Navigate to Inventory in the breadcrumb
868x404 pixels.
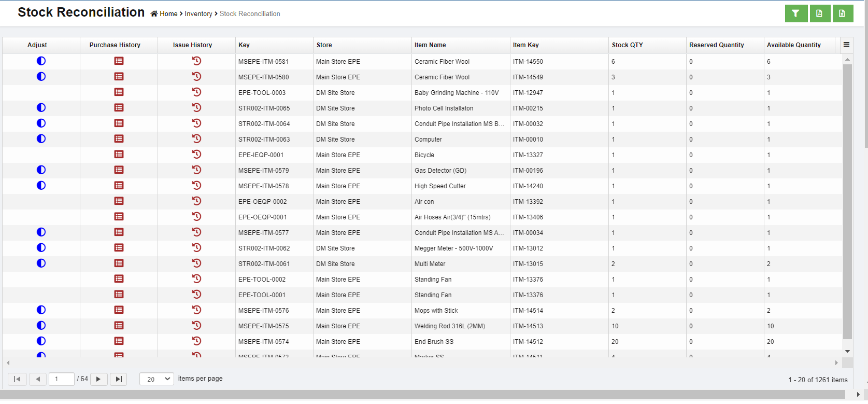point(198,14)
